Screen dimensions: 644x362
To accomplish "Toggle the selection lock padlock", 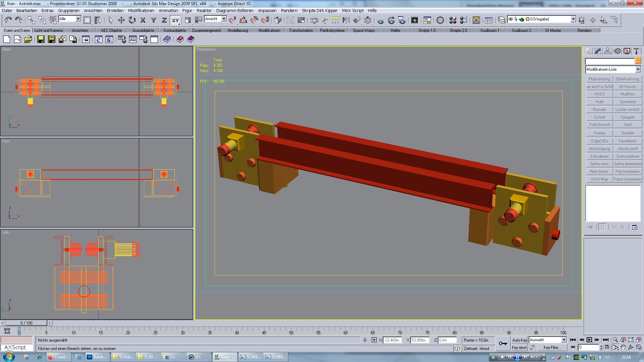I will (x=365, y=340).
